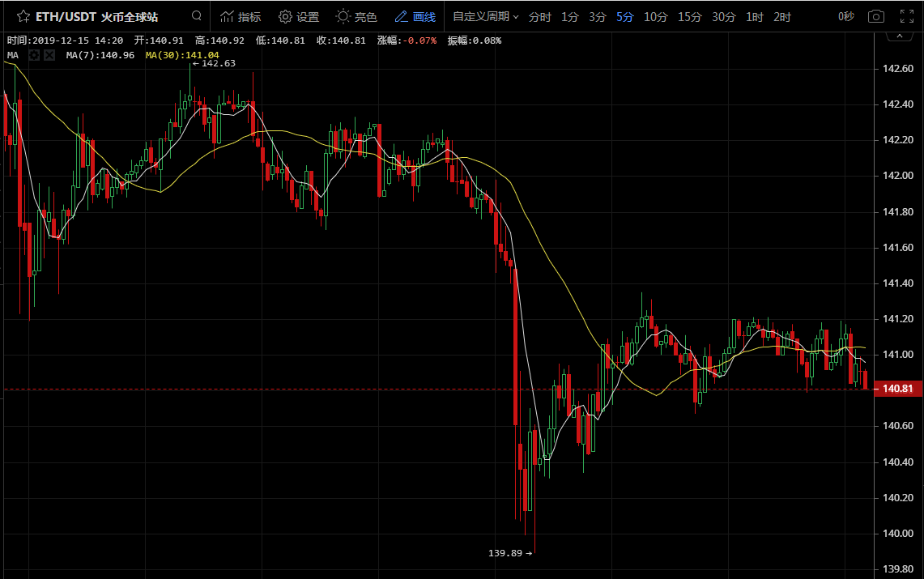The width and height of the screenshot is (924, 579).
Task: Activate the 画线 drawing tool
Action: coord(415,16)
